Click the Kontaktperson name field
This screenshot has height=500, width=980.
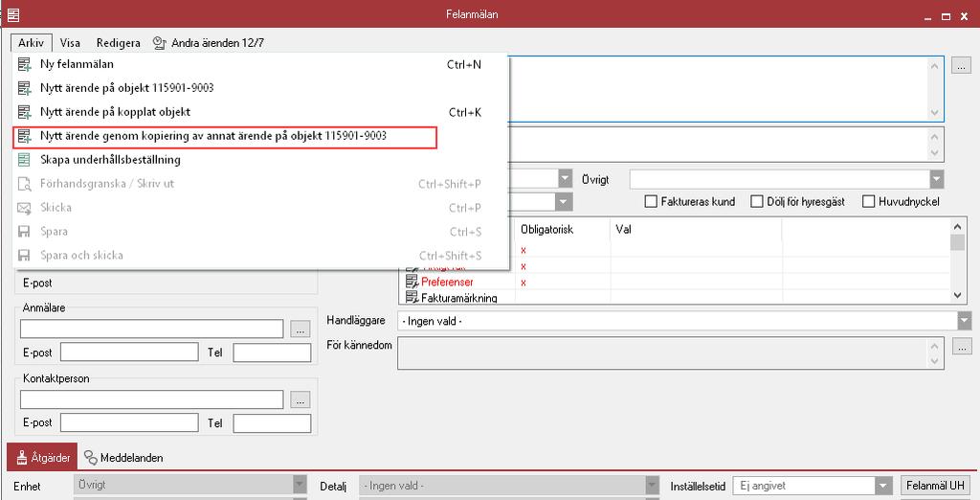pyautogui.click(x=152, y=399)
